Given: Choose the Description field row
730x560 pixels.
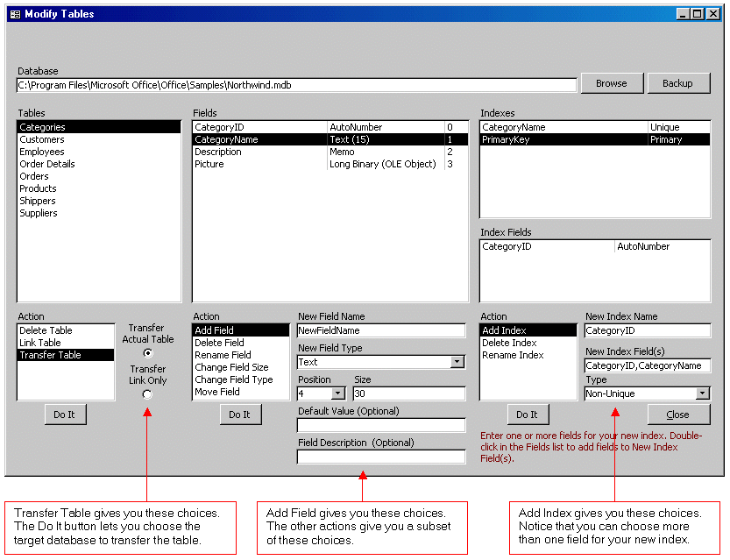Looking at the screenshot, I should (x=218, y=152).
